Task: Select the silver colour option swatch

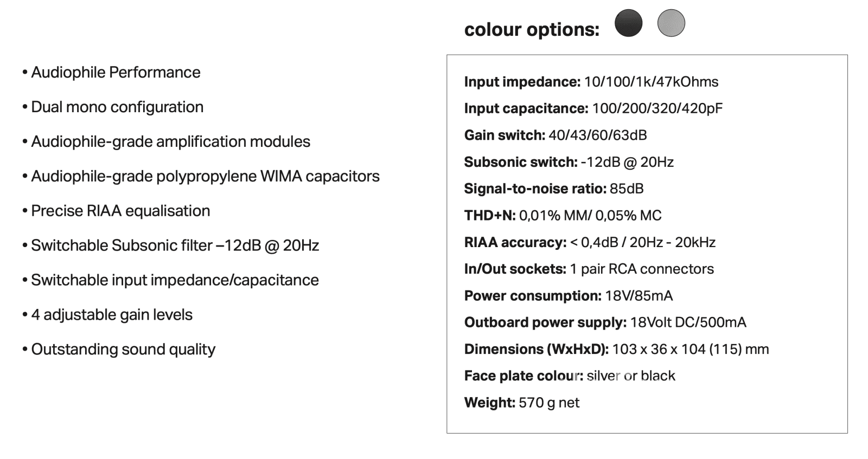Action: pos(671,23)
